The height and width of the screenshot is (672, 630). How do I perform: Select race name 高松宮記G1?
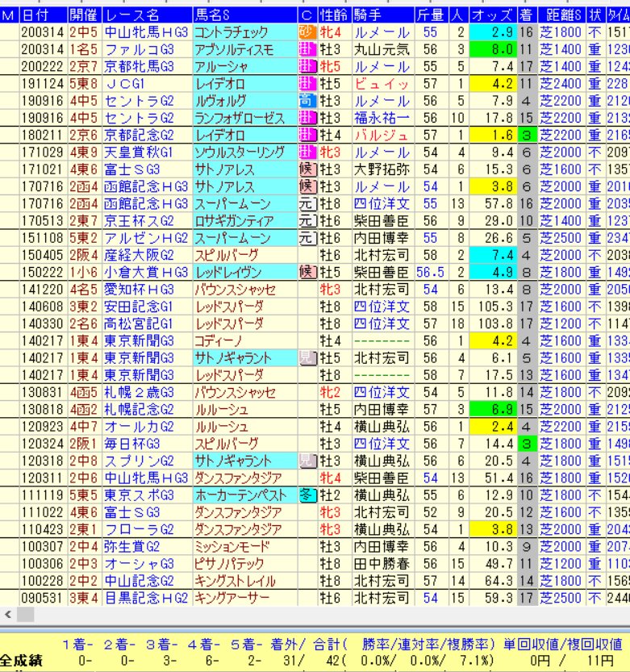[x=138, y=323]
